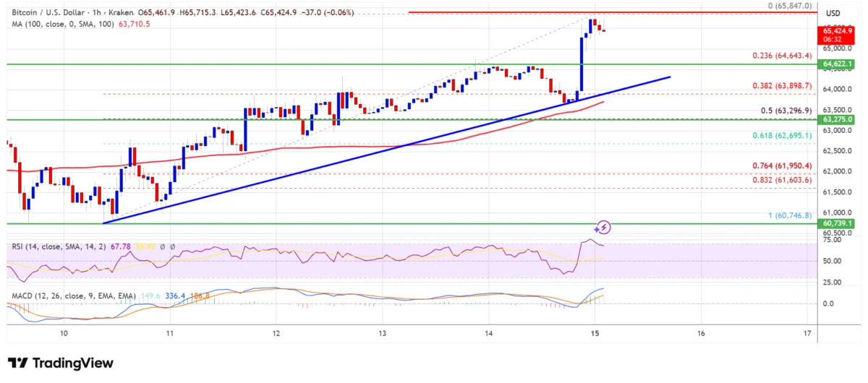
Task: Click the purple lightning event icon
Action: tap(604, 228)
